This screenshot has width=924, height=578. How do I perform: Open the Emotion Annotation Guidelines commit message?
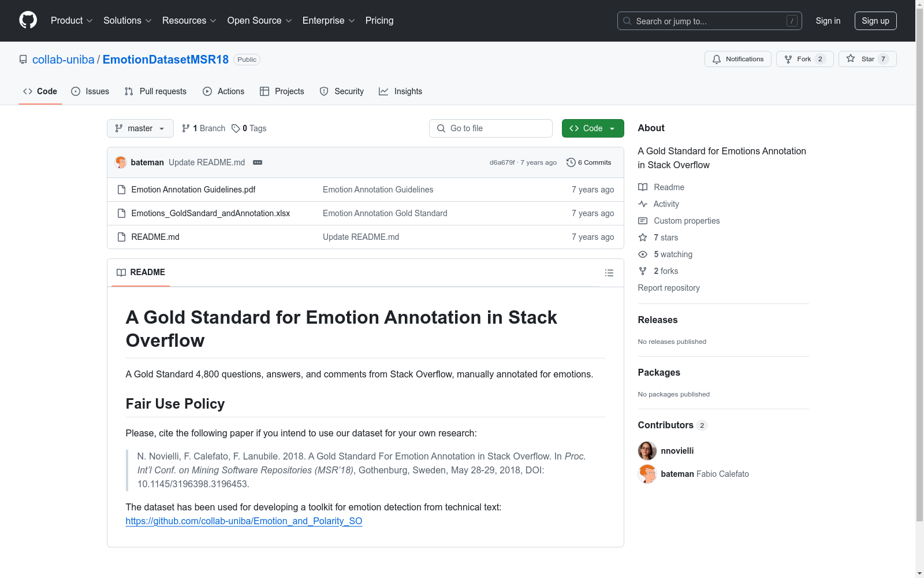coord(378,190)
